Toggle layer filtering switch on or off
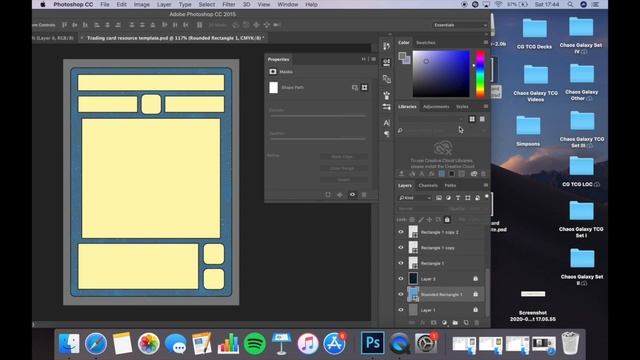 (487, 197)
